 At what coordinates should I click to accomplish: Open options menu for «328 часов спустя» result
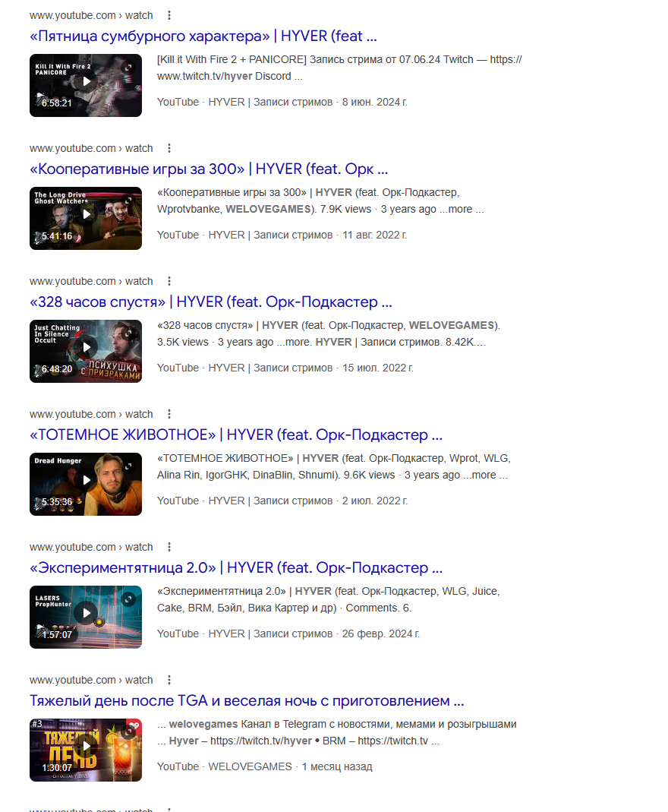169,281
